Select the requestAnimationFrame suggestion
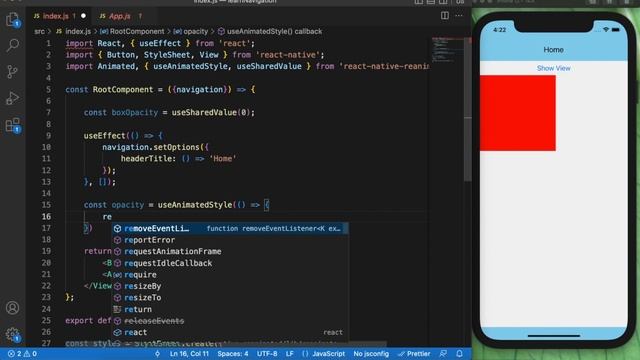Viewport: 640px width, 360px height. click(x=230, y=251)
